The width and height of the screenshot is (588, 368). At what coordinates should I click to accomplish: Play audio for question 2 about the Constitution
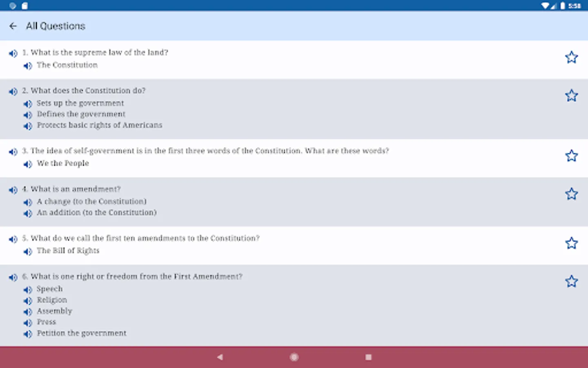coord(12,92)
